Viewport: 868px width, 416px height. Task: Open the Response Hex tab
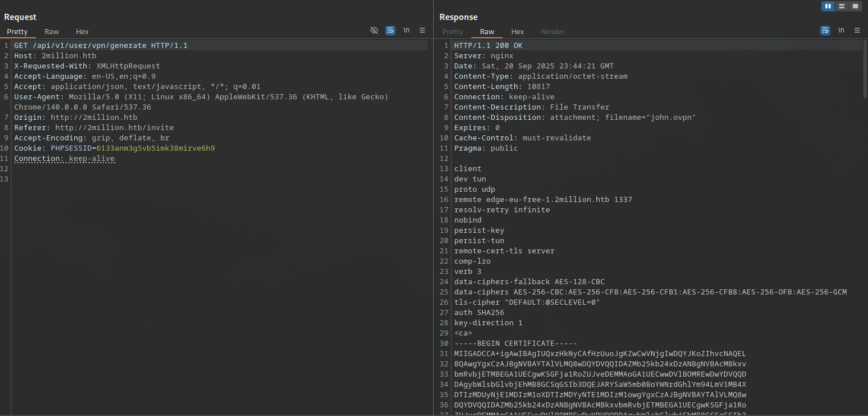[518, 32]
